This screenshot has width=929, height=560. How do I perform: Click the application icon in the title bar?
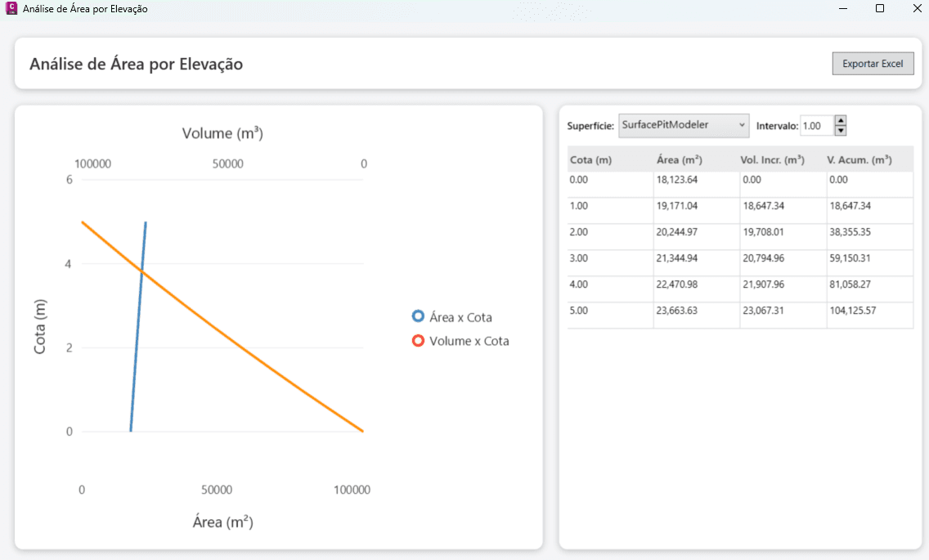click(11, 8)
